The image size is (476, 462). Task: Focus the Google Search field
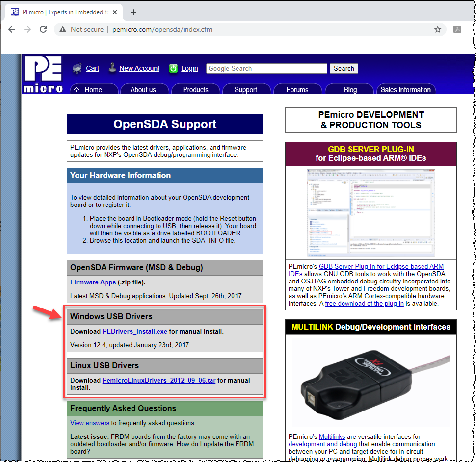coord(266,68)
